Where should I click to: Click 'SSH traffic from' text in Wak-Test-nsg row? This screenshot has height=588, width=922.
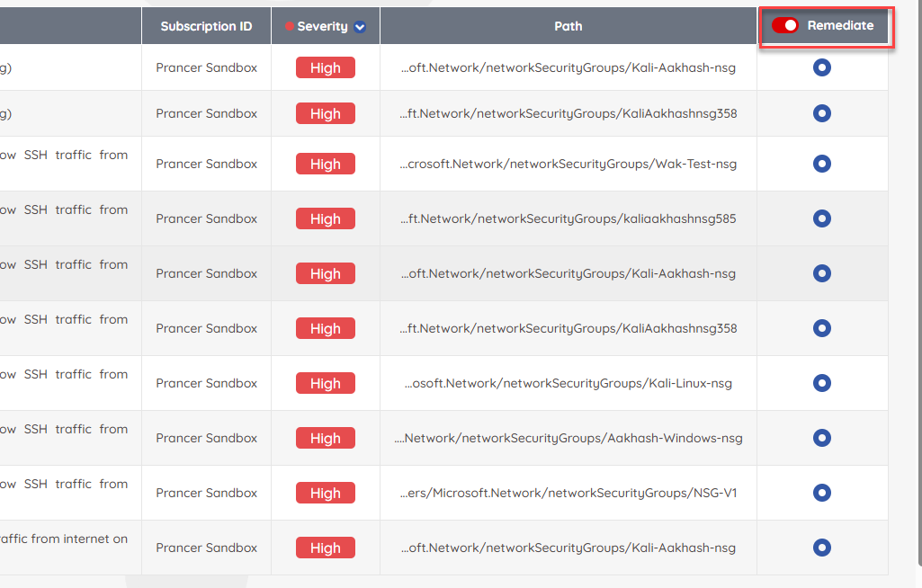76,155
